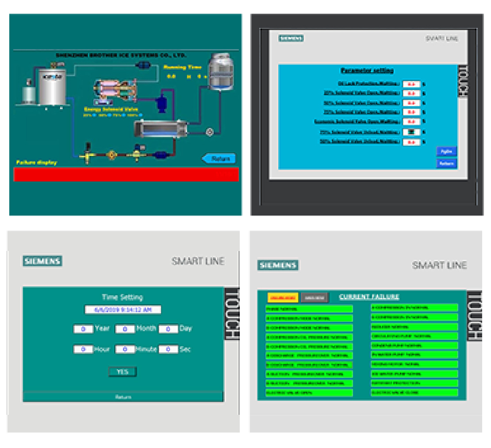Click the Year input field
This screenshot has width=491, height=448.
click(x=83, y=329)
